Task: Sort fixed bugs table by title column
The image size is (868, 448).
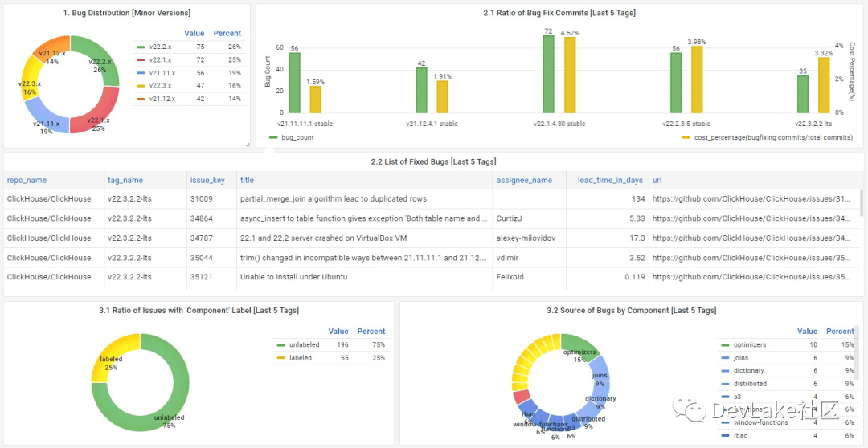Action: [247, 181]
